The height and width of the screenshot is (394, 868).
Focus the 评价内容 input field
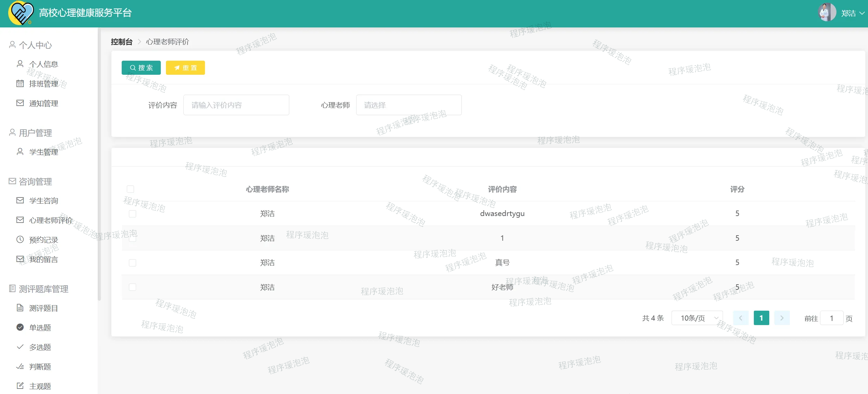pos(236,105)
